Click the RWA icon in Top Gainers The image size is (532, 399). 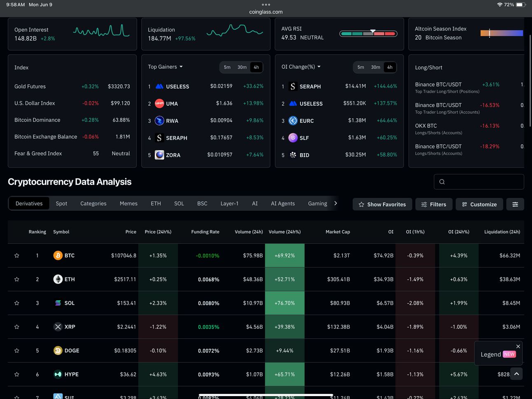[159, 121]
